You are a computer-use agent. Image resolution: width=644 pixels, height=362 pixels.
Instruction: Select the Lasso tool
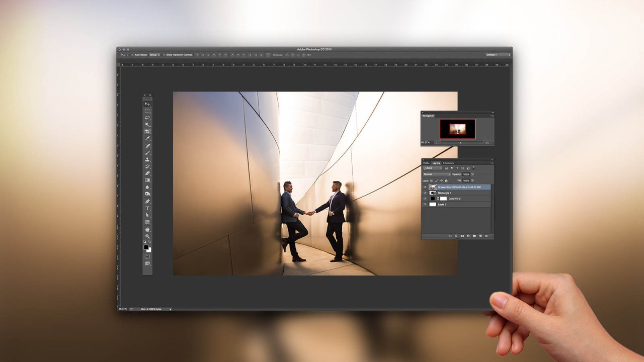[x=147, y=118]
